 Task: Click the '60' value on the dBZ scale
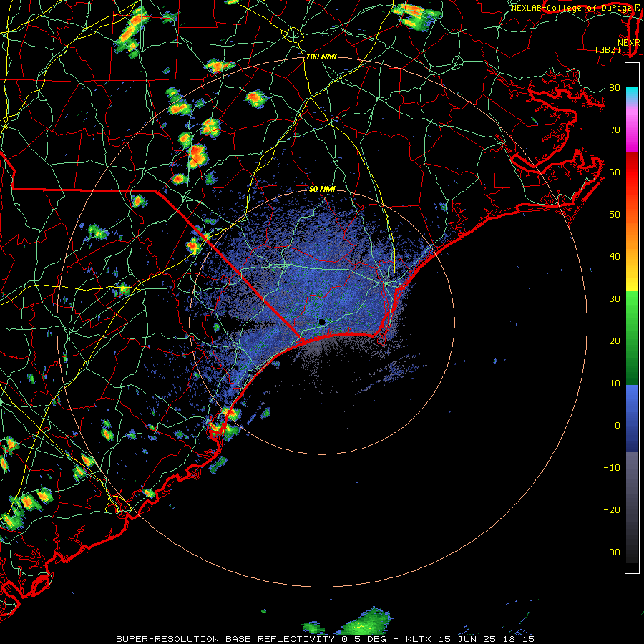tap(615, 172)
